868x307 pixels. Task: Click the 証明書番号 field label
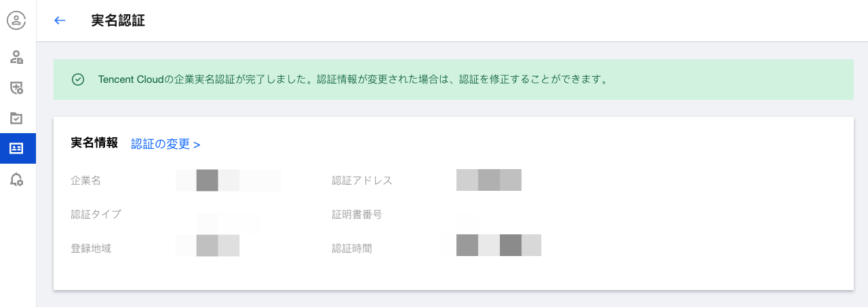357,215
